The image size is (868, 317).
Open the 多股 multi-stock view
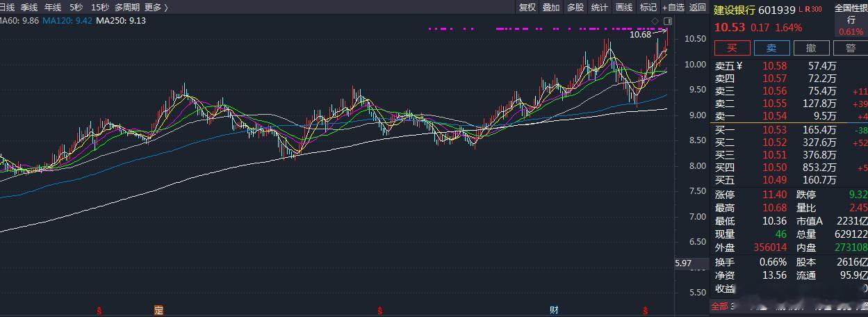point(575,7)
